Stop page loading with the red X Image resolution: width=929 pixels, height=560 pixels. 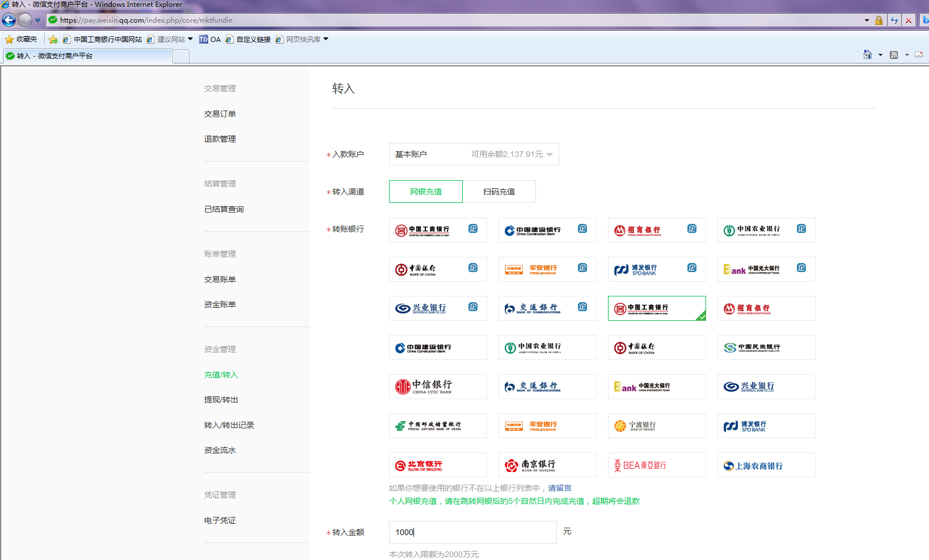909,20
